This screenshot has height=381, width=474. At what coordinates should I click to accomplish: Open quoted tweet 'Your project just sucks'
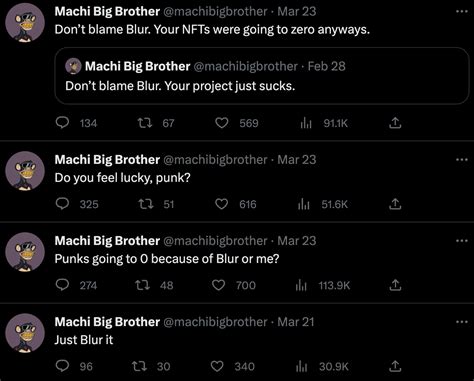[x=262, y=76]
